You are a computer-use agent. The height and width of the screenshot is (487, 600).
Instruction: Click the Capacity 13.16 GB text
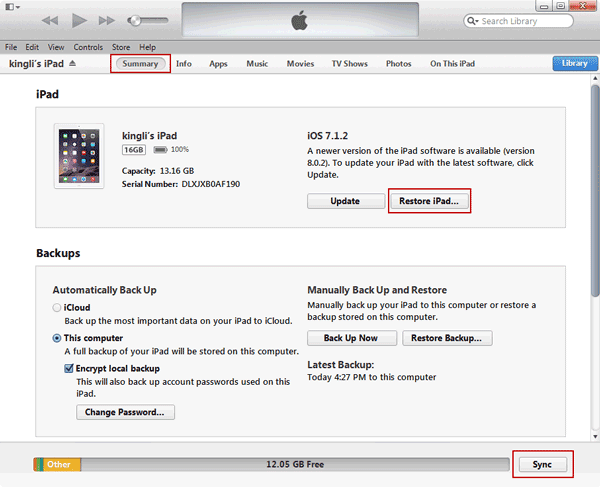point(158,171)
